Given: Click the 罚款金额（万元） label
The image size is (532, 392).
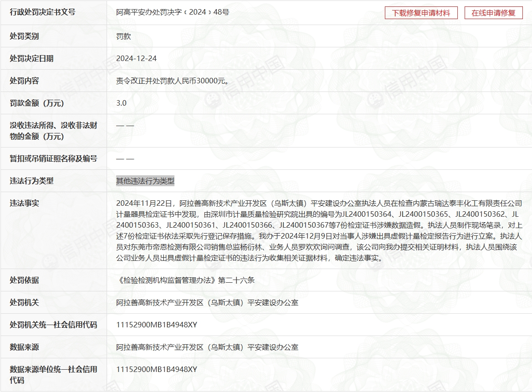Looking at the screenshot, I should click(36, 103).
